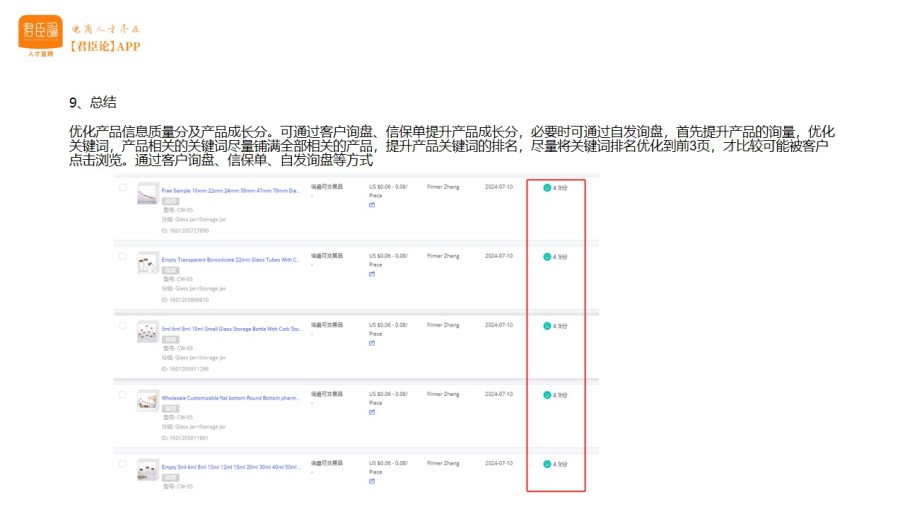Click the 4.9分 score in Small Glass Storage Bottle row
Viewport: 905px width, 509px height.
coord(560,326)
